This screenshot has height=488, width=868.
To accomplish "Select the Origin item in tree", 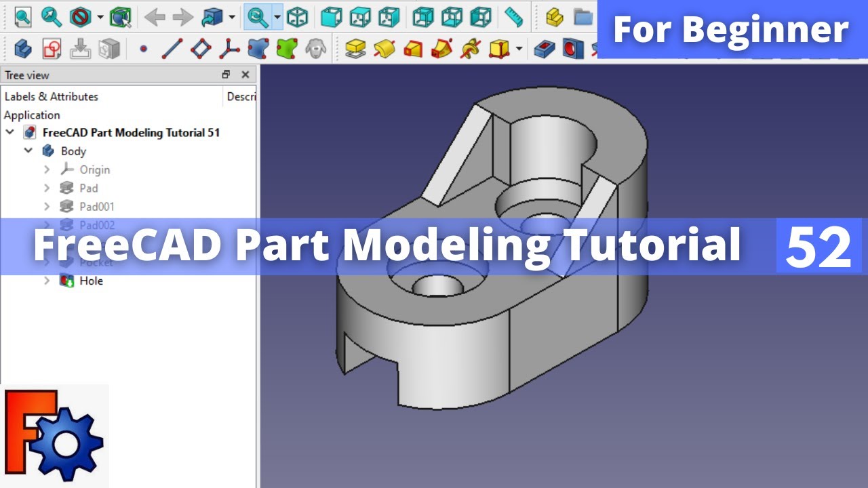I will (94, 169).
